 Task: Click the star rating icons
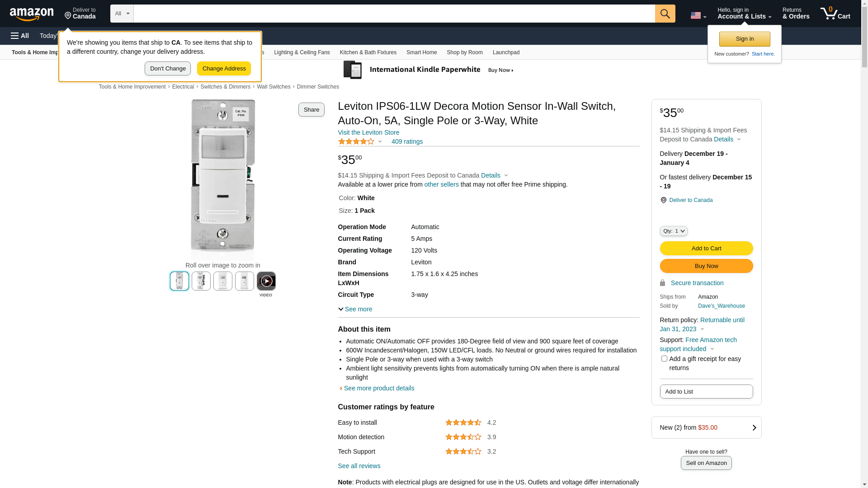[x=356, y=141]
